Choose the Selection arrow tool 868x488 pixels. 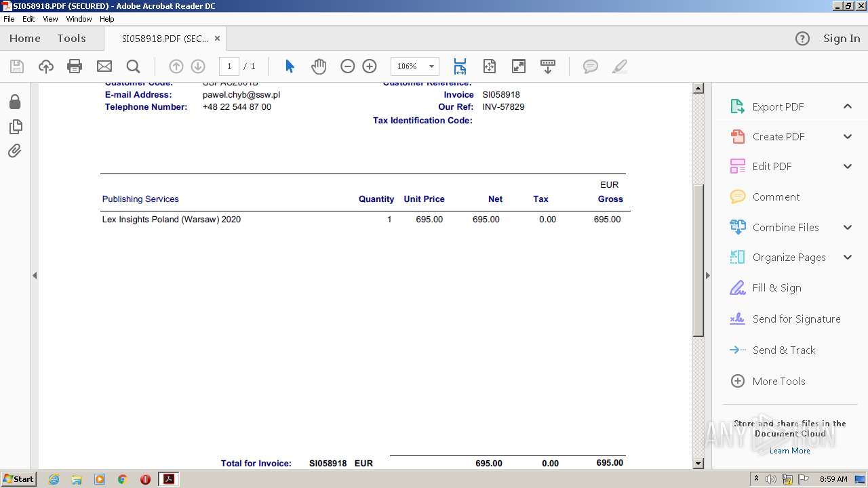290,66
